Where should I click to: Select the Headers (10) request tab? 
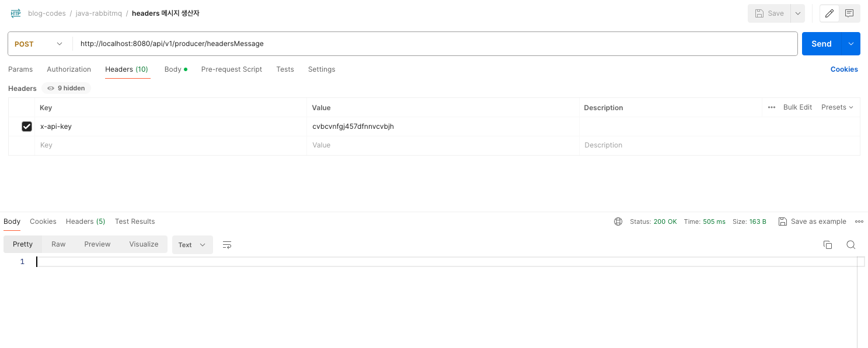click(x=127, y=69)
